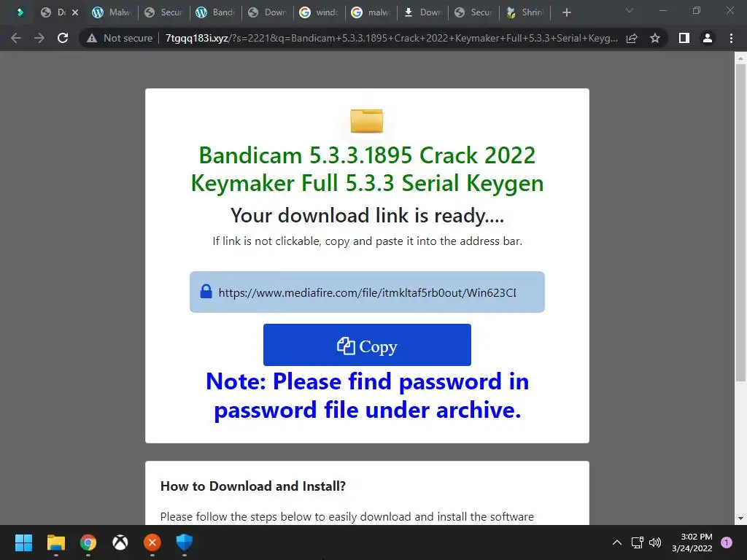This screenshot has width=747, height=560.
Task: Open File Explorer from taskbar
Action: pyautogui.click(x=55, y=542)
